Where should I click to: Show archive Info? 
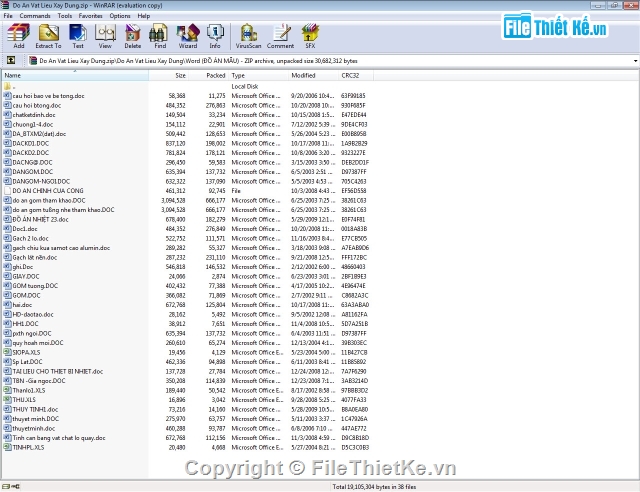click(215, 36)
